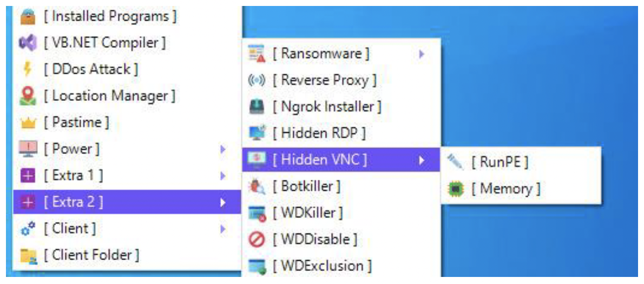This screenshot has width=644, height=284.
Task: Expand the Client submenu arrow
Action: click(223, 229)
